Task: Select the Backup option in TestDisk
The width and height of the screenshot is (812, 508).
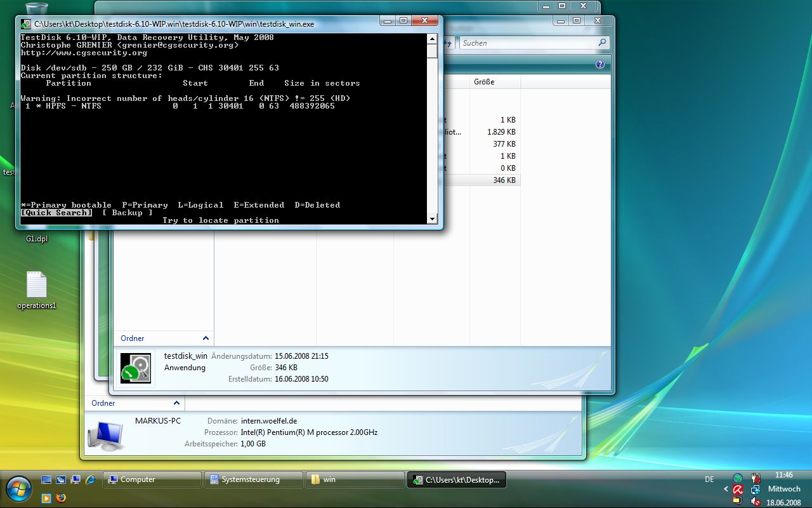Action: click(127, 213)
